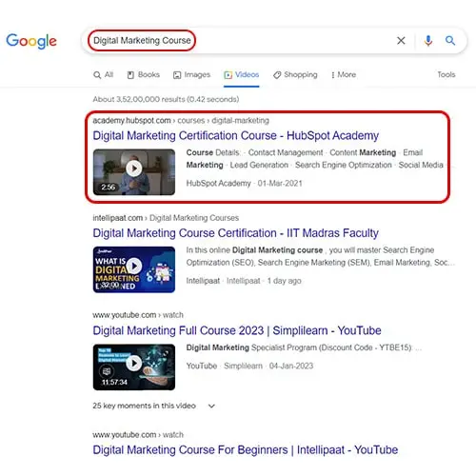476x476 pixels.
Task: Click Intellipaat 1 day ago source text
Action: tap(244, 281)
